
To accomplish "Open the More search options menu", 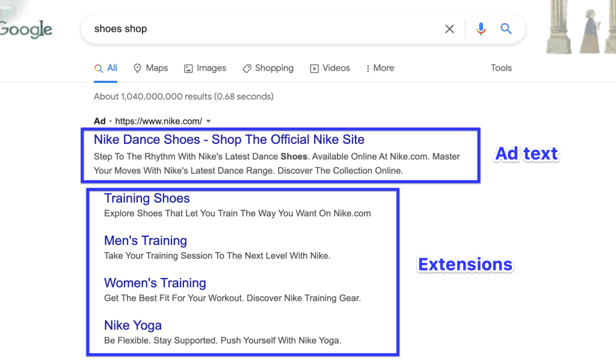I will click(x=380, y=68).
